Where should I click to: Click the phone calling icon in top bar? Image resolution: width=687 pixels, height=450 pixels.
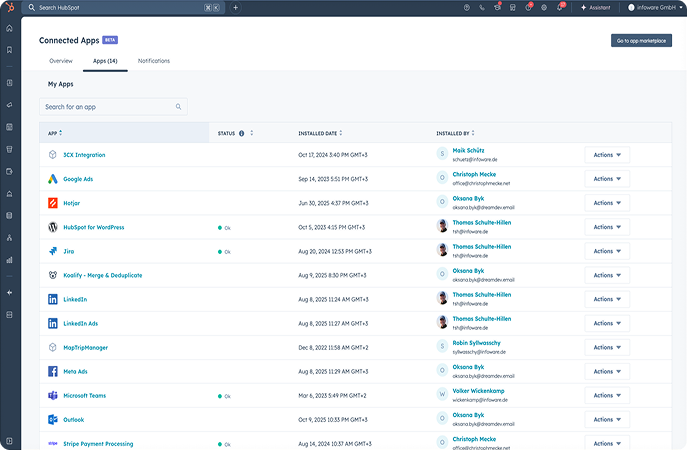(x=482, y=7)
